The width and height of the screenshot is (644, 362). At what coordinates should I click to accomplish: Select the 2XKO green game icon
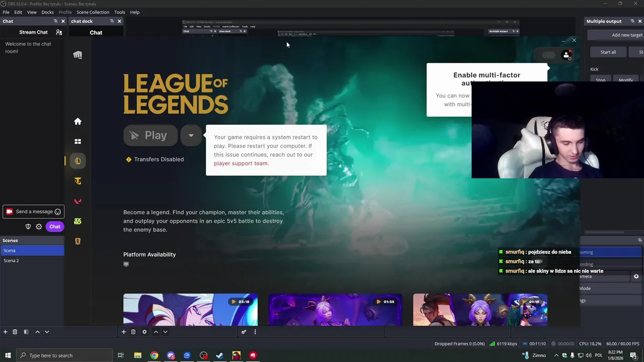[x=77, y=221]
